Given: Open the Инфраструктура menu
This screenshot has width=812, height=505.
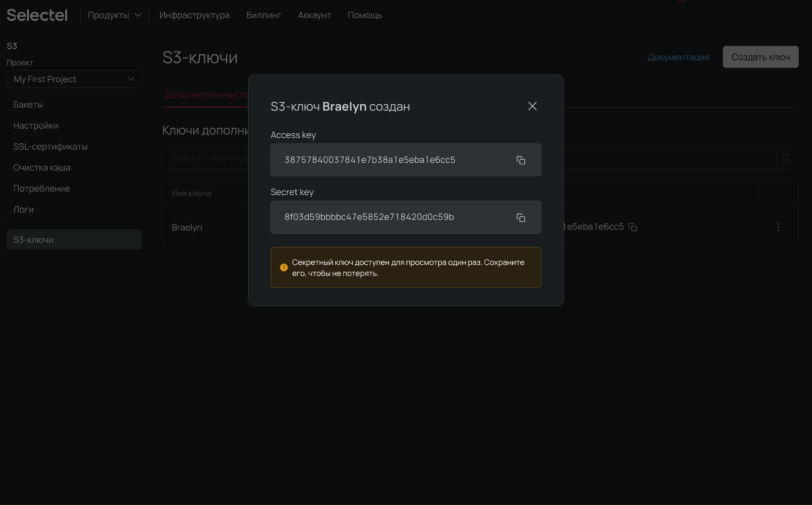Looking at the screenshot, I should pyautogui.click(x=194, y=15).
